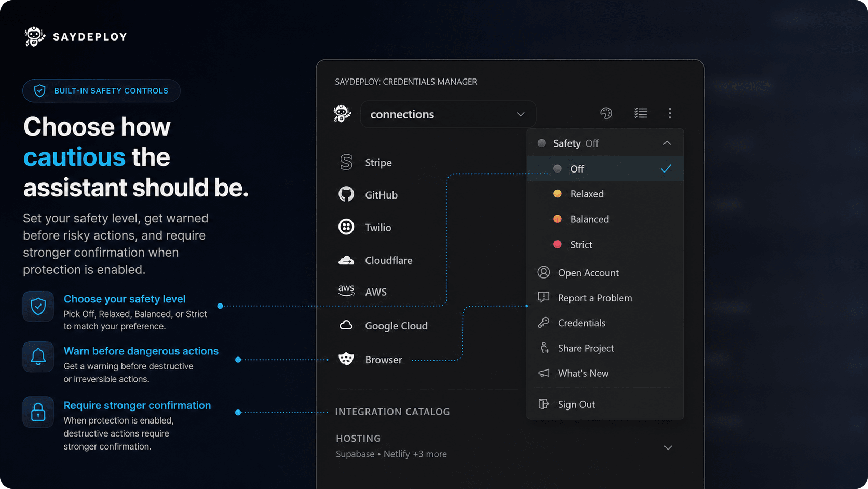
Task: Click the gray dot beside Safety header
Action: (x=541, y=143)
